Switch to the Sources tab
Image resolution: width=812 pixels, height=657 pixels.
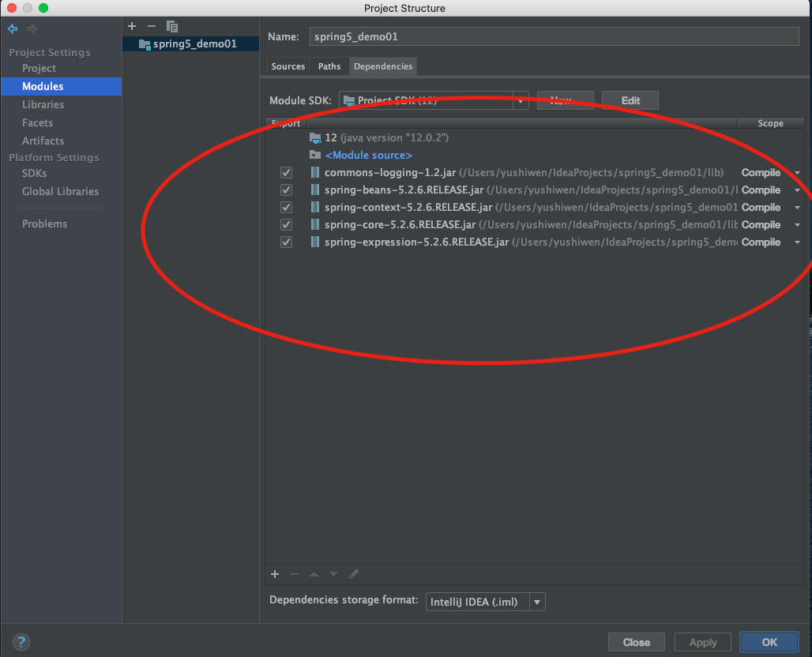tap(288, 66)
